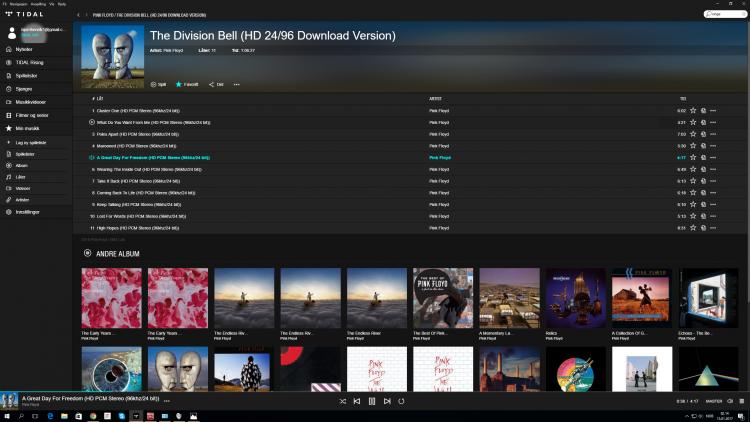Image resolution: width=750 pixels, height=422 pixels.
Task: Open album more options ellipsis
Action: tap(237, 84)
